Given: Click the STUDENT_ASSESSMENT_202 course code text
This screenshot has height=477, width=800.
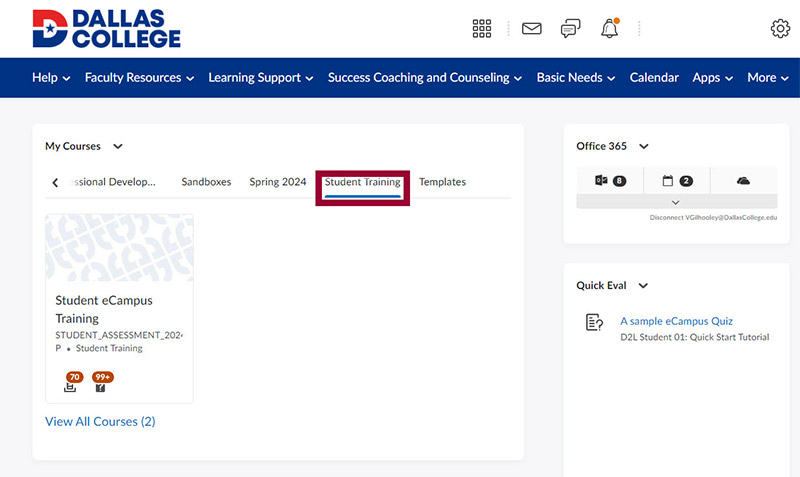Looking at the screenshot, I should coord(119,335).
